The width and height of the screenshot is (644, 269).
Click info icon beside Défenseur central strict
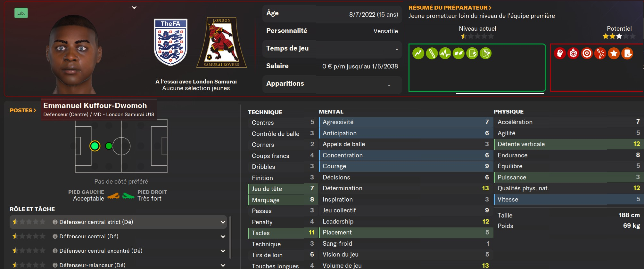(55, 222)
